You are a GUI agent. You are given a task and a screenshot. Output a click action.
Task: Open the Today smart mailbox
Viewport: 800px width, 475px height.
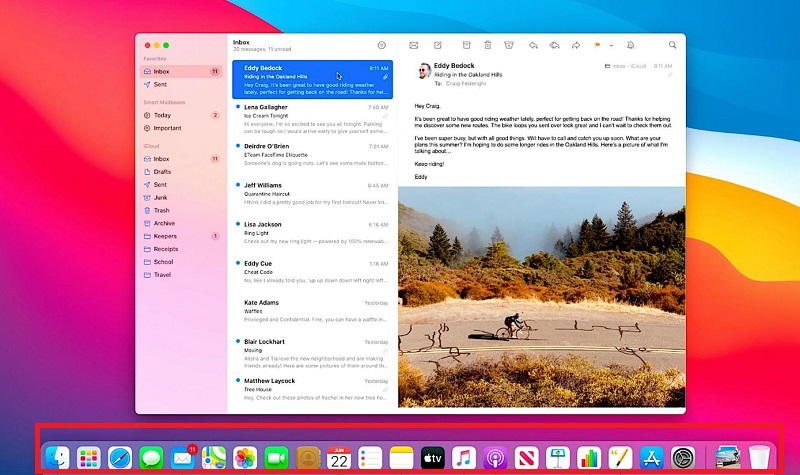pyautogui.click(x=162, y=115)
